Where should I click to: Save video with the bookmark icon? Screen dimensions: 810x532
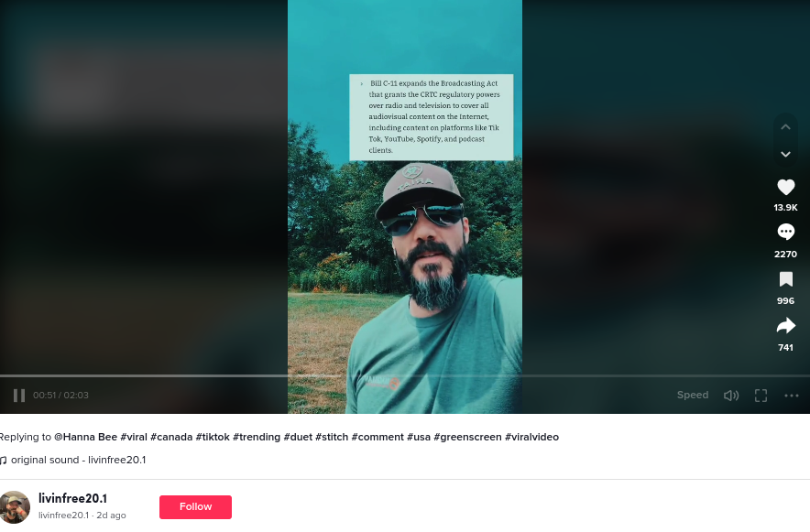click(x=786, y=279)
